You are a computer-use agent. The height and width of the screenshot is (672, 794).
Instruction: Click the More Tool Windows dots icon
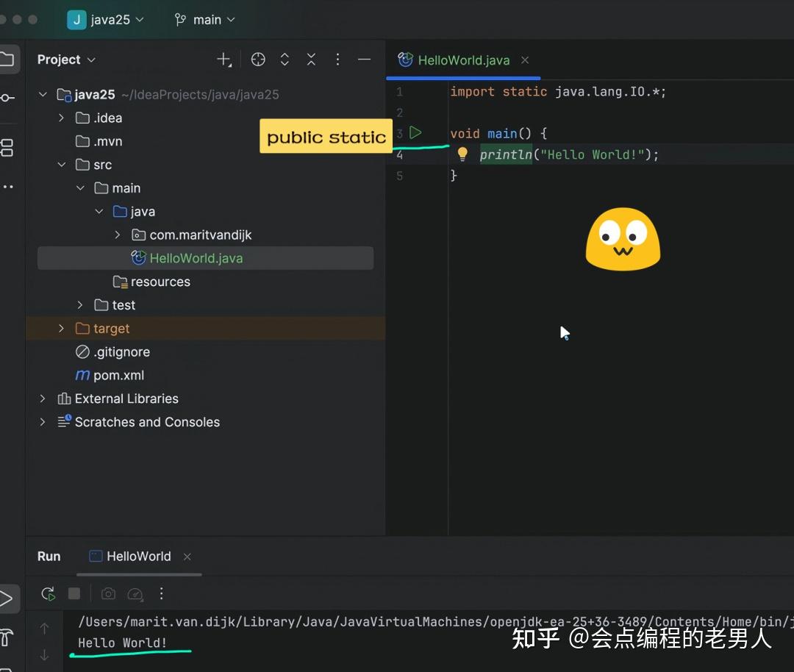point(9,187)
